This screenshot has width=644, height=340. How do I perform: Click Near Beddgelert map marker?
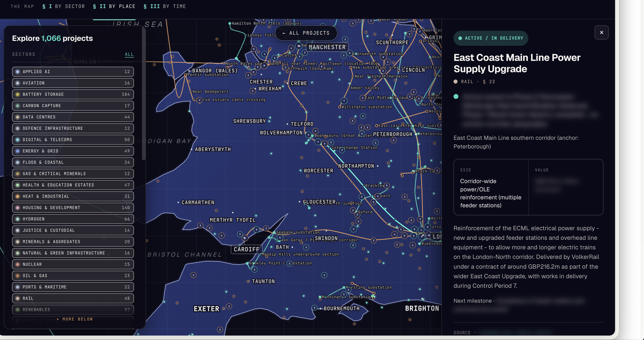point(190,92)
